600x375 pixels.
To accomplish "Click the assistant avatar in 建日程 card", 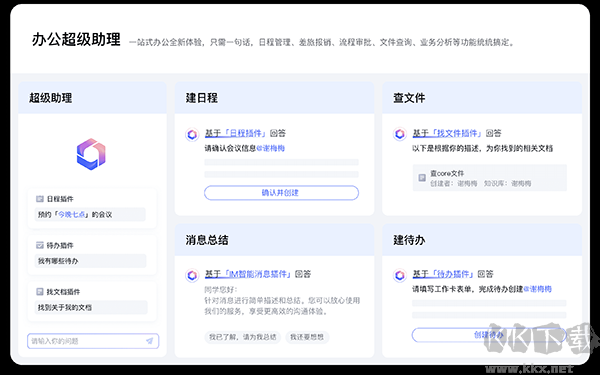I will (x=192, y=134).
